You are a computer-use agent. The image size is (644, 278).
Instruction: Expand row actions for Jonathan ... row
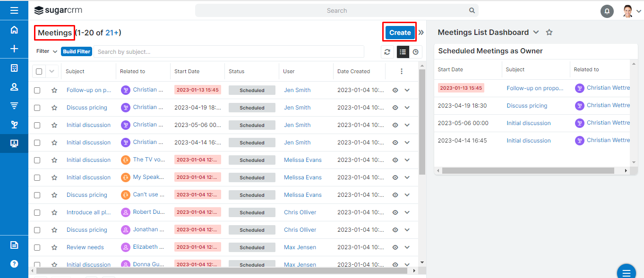click(x=407, y=230)
